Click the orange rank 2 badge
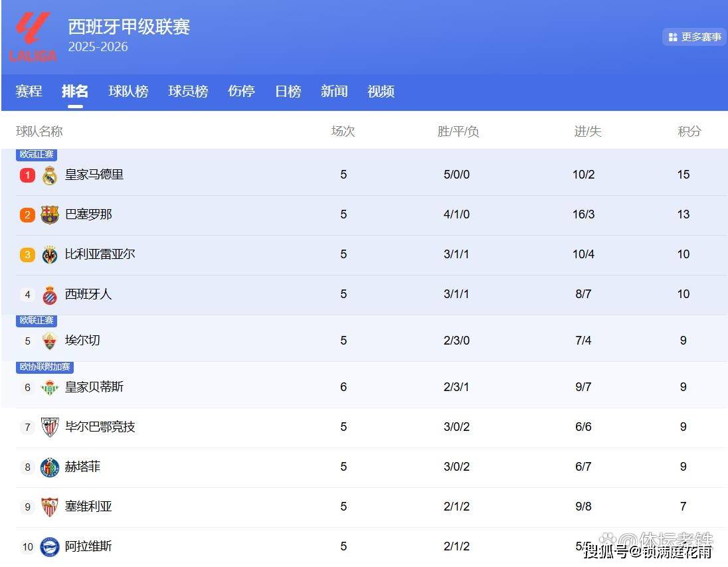728x567 pixels. 27,215
